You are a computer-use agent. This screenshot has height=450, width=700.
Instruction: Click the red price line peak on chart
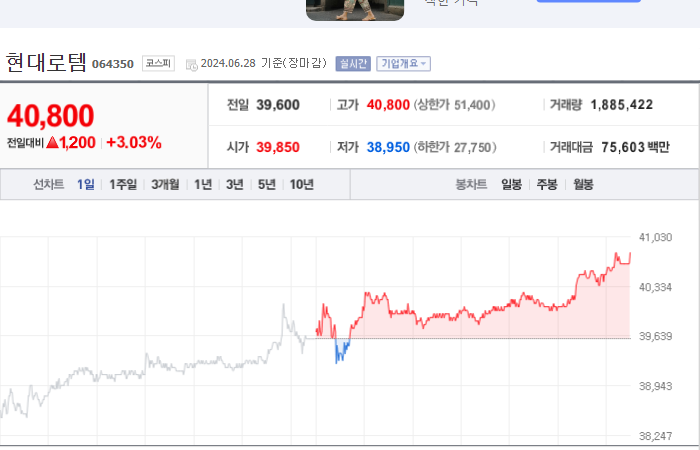pyautogui.click(x=617, y=254)
